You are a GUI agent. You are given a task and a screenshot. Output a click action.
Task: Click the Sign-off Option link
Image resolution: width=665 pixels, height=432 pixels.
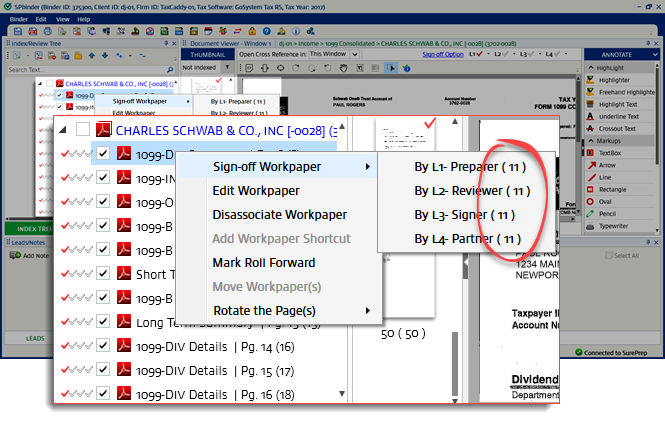(x=442, y=54)
